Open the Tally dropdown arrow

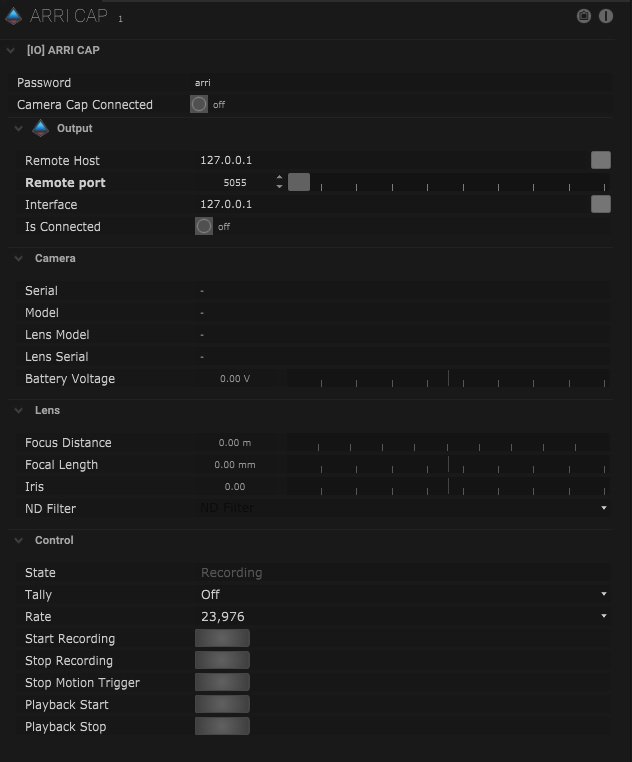point(604,594)
